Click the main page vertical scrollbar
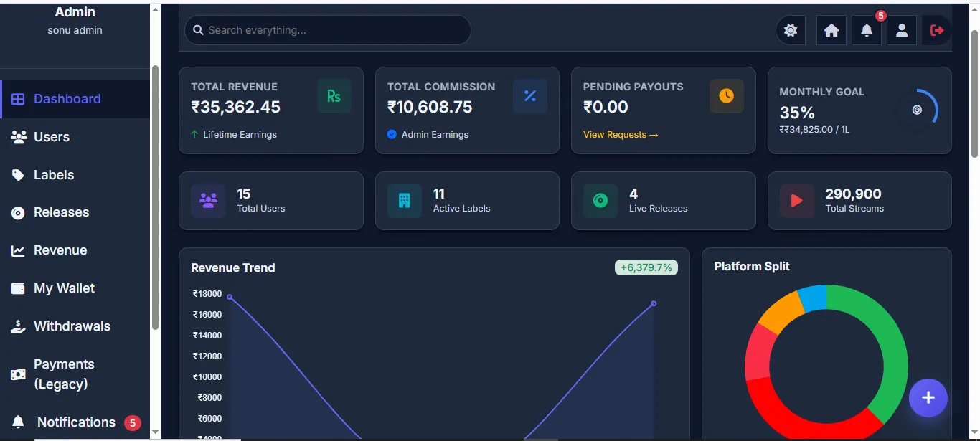The width and height of the screenshot is (980, 441). tap(974, 93)
